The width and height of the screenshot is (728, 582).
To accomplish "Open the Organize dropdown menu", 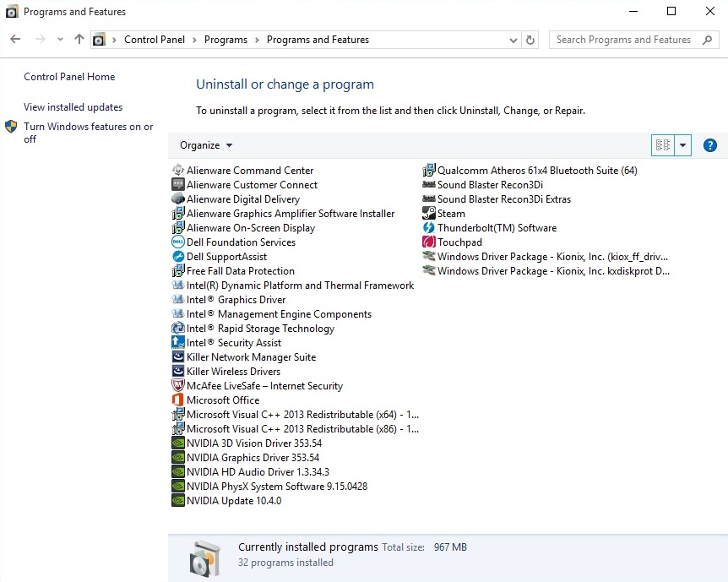I will pyautogui.click(x=206, y=145).
